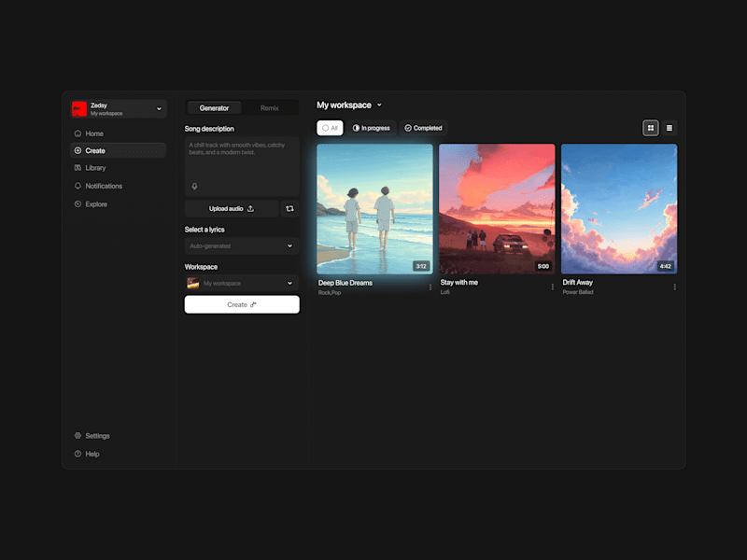Click the microphone icon in description box
Viewport: 747px width, 560px height.
click(194, 186)
